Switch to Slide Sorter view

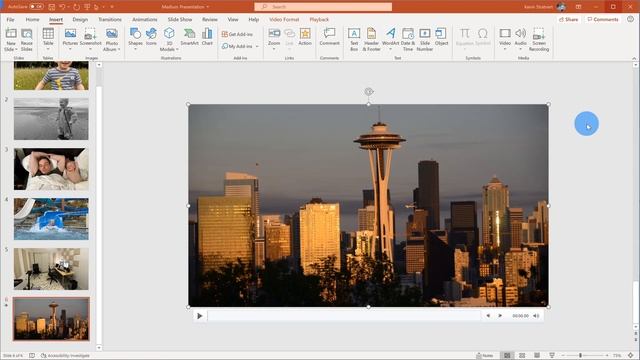pos(522,356)
